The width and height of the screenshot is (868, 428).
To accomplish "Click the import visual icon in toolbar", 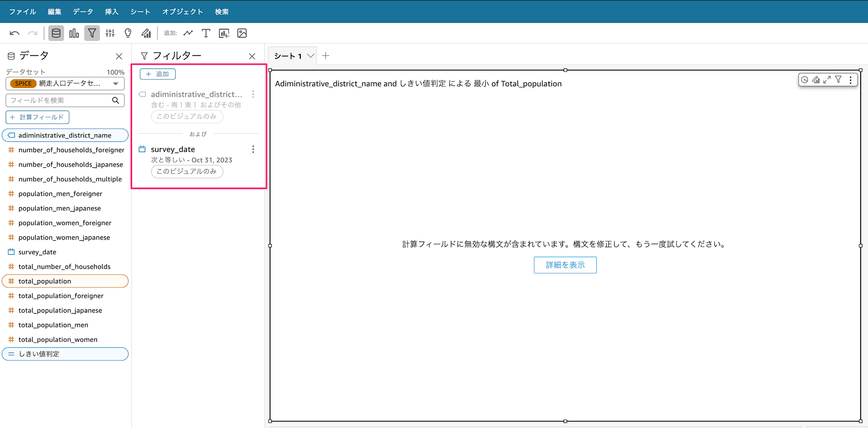I will [224, 33].
